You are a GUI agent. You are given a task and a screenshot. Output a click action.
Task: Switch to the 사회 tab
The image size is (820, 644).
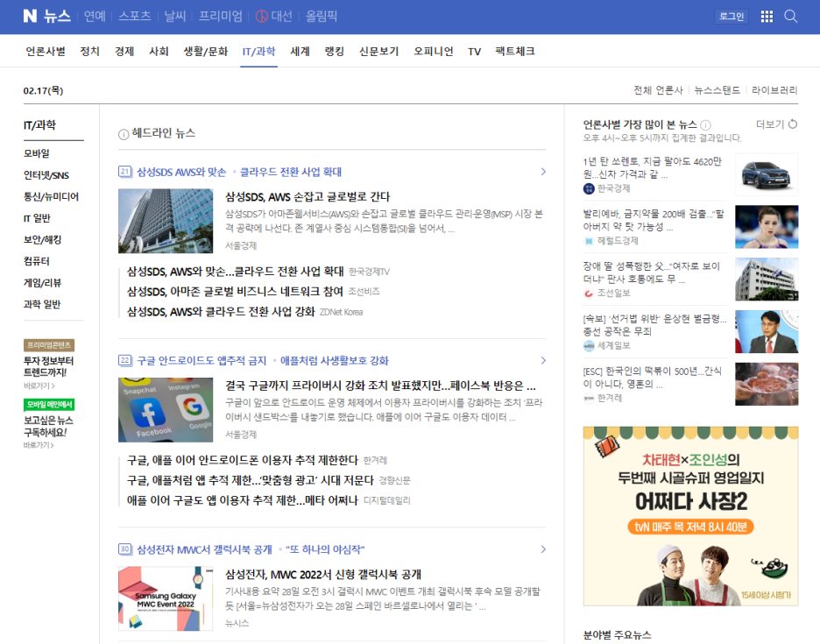[x=159, y=52]
